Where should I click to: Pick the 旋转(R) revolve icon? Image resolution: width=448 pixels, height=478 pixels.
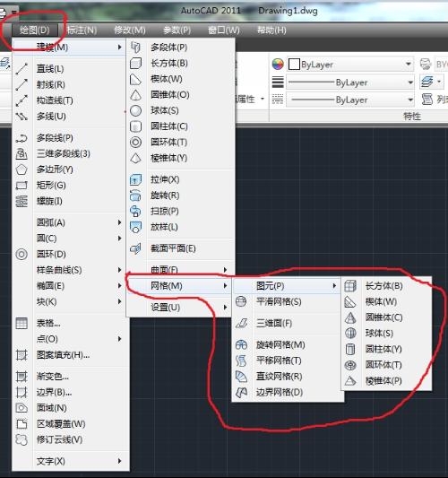135,196
